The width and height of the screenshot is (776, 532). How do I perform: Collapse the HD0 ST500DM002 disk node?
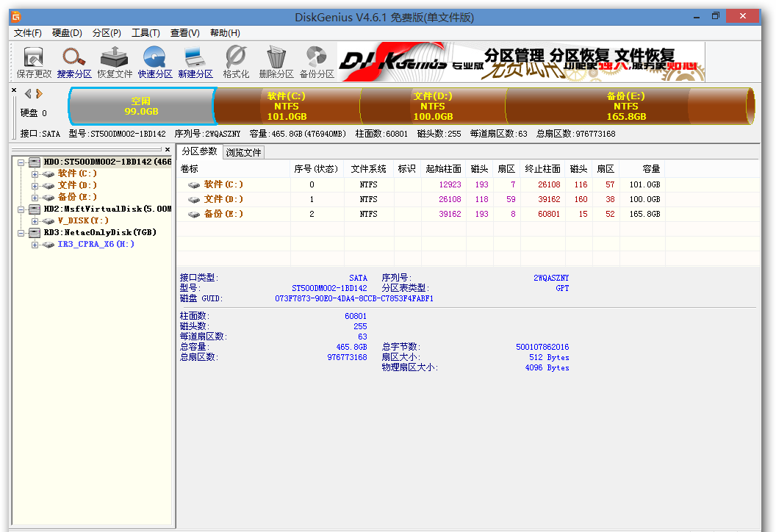pyautogui.click(x=21, y=162)
